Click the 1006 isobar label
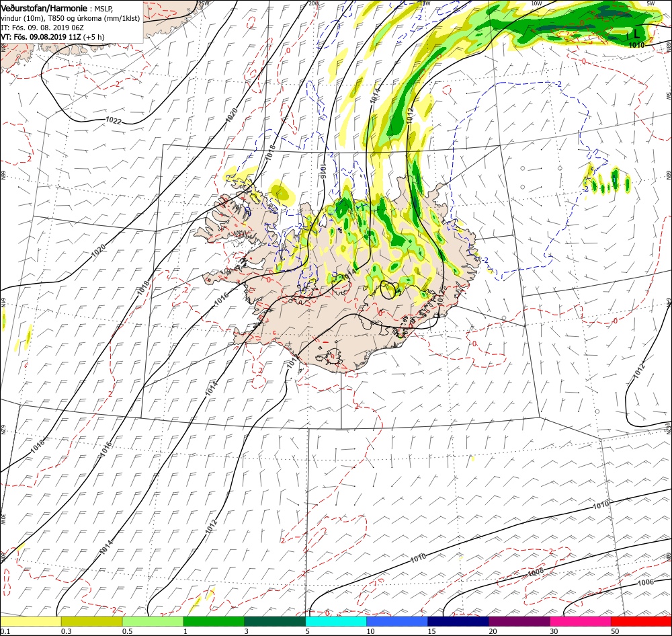 coord(645,582)
